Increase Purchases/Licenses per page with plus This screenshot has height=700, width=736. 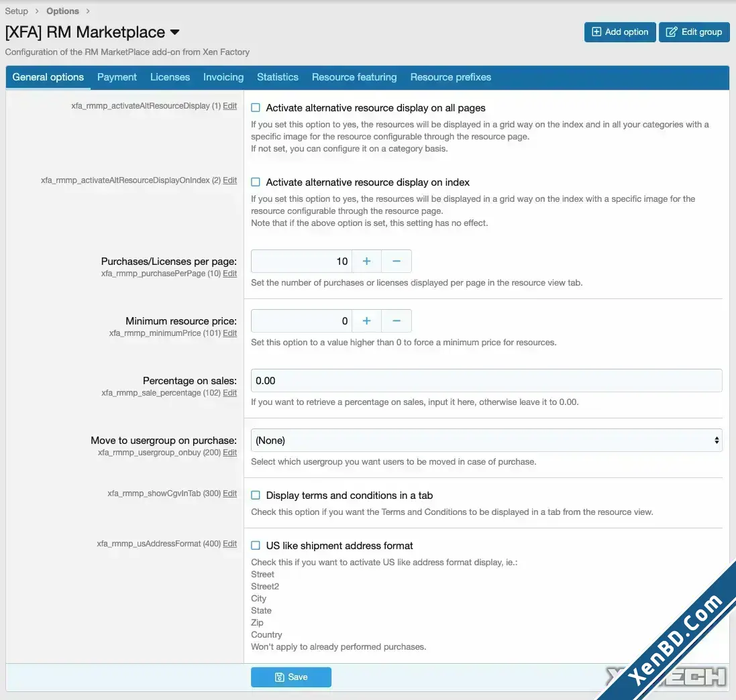point(366,261)
